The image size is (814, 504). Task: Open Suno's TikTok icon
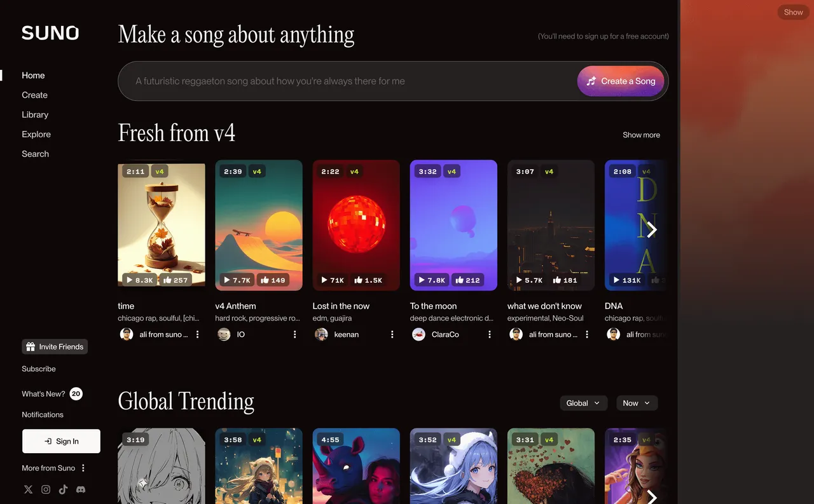[63, 489]
